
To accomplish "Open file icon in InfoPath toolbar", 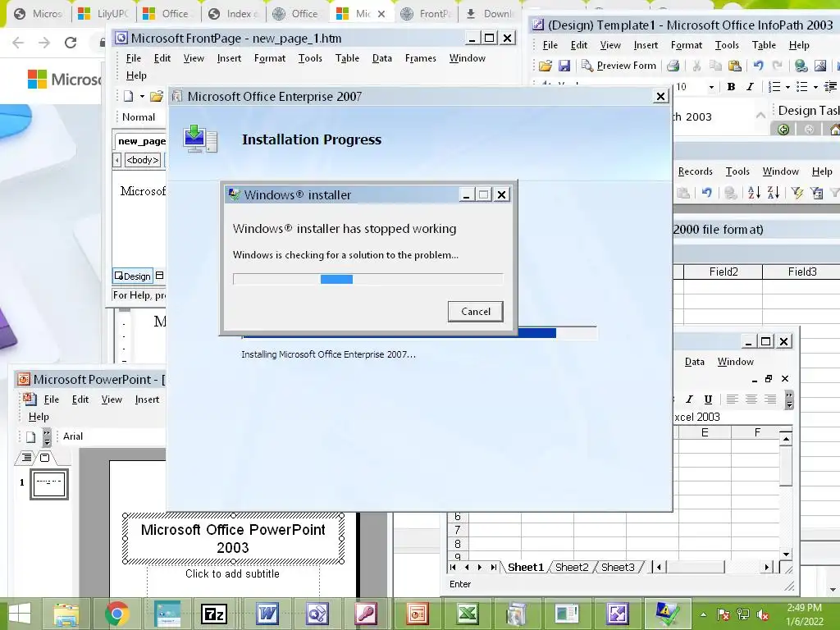I will (546, 66).
